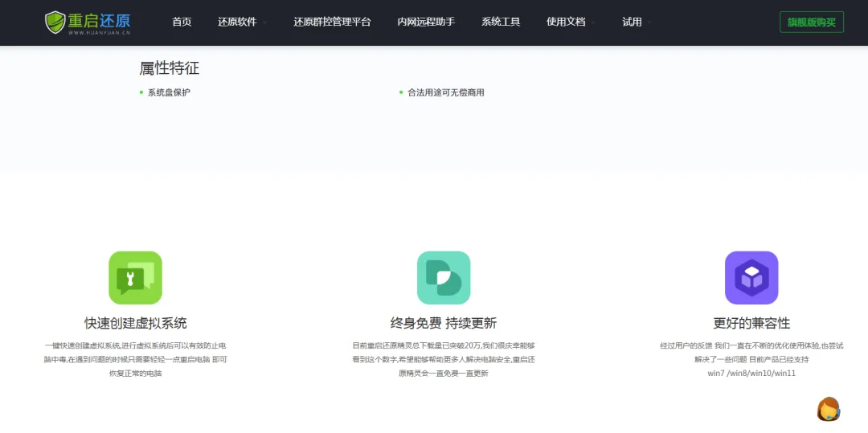
Task: Click the 快速创建虚拟系统 heading
Action: pos(135,323)
